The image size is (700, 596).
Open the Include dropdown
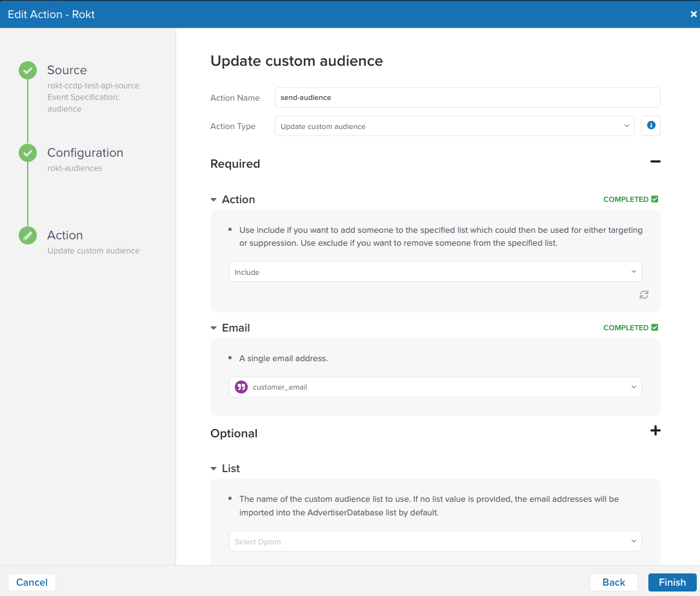pos(435,272)
